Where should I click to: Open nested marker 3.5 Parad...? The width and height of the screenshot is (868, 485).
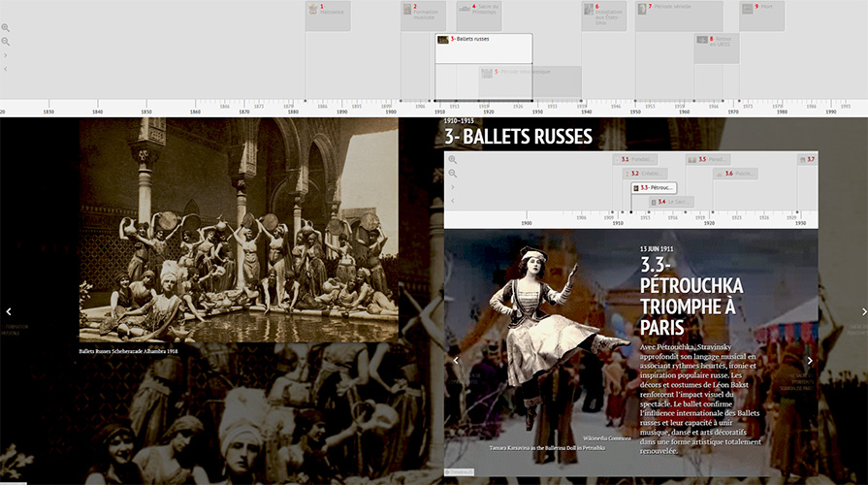pyautogui.click(x=708, y=159)
